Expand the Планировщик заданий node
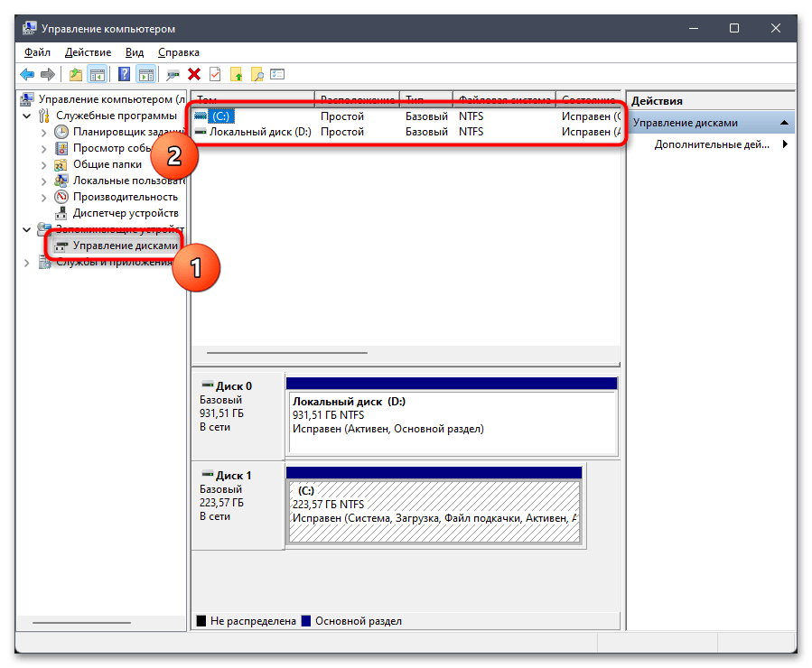Image resolution: width=812 pixels, height=668 pixels. coord(44,132)
